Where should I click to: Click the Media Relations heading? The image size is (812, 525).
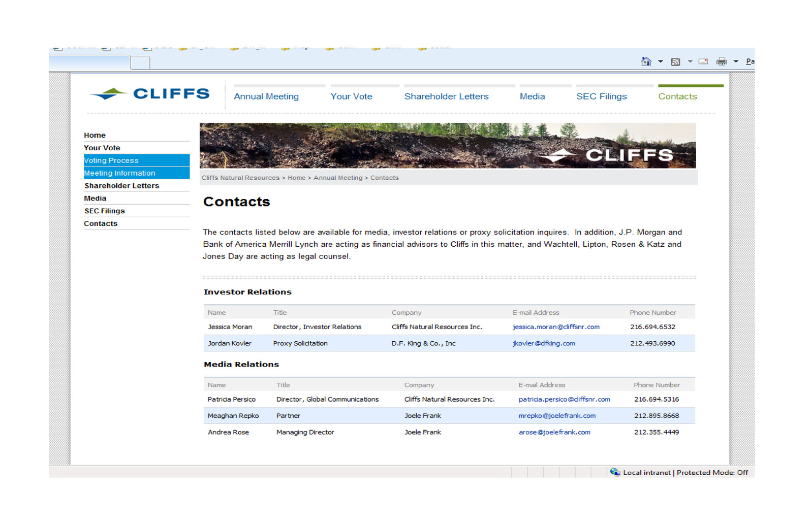(241, 365)
